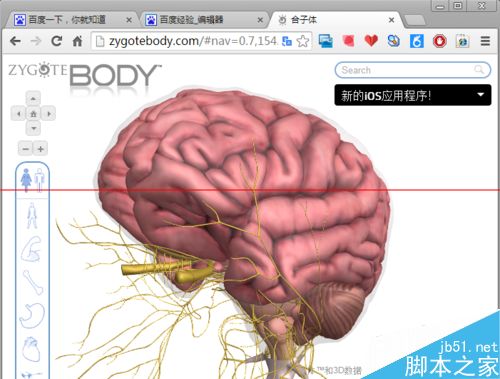Click the clipboard globe extension icon
500x379 pixels.
(x=462, y=41)
